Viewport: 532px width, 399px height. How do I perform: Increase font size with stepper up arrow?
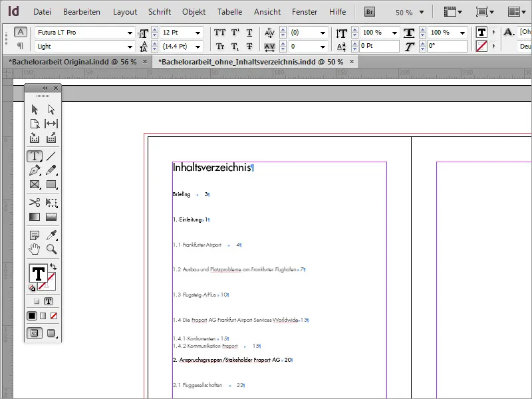click(x=155, y=30)
